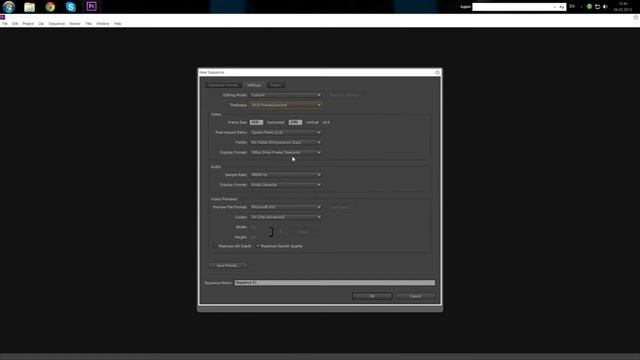Click the network tray icon
The image size is (640, 360).
tap(597, 7)
